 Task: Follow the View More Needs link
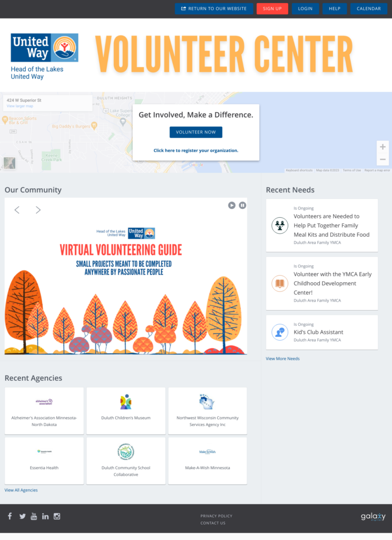coord(282,359)
